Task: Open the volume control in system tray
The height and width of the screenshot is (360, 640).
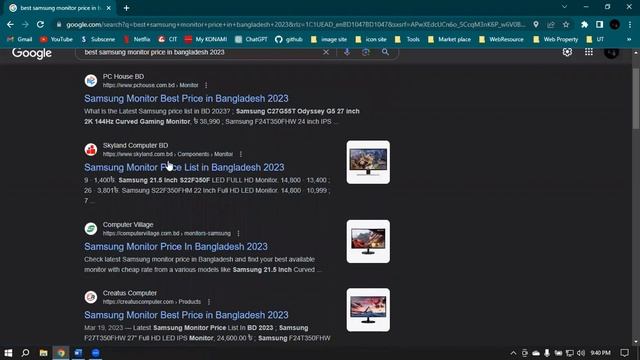Action: (581, 353)
